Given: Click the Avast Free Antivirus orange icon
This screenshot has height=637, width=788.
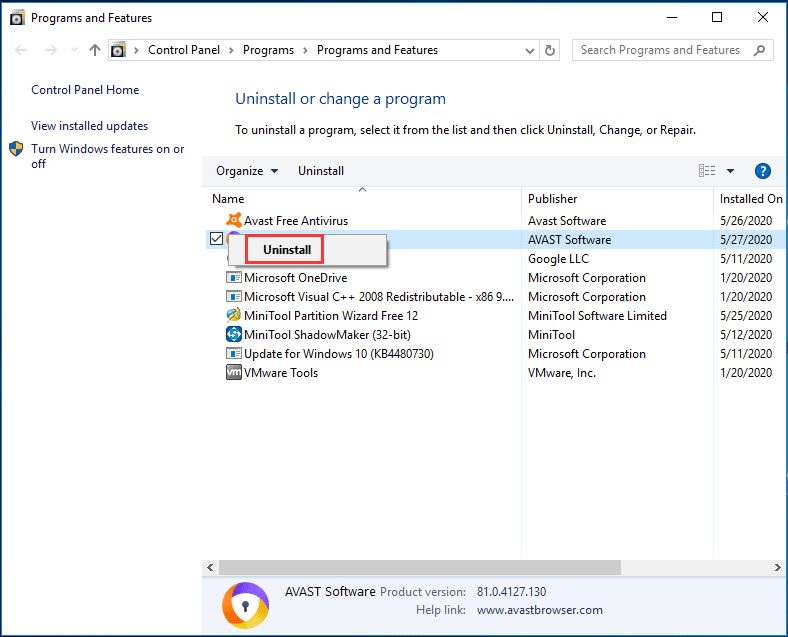Looking at the screenshot, I should [234, 220].
